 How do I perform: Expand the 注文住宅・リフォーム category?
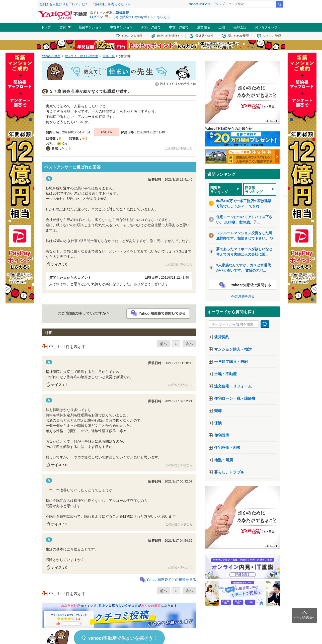coord(211,386)
